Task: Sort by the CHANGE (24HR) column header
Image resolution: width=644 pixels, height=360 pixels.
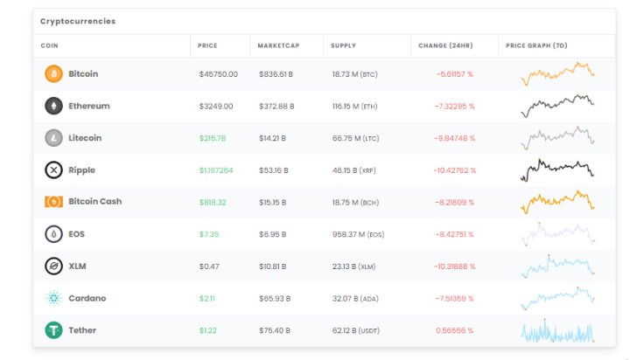Action: point(445,45)
